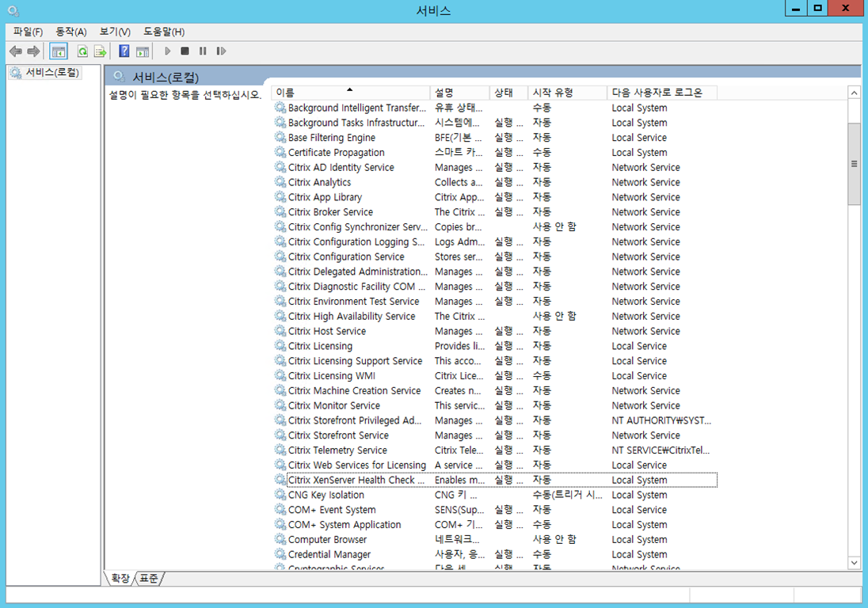Click the scrollbar up arrow
Image resolution: width=868 pixels, height=608 pixels.
point(855,93)
